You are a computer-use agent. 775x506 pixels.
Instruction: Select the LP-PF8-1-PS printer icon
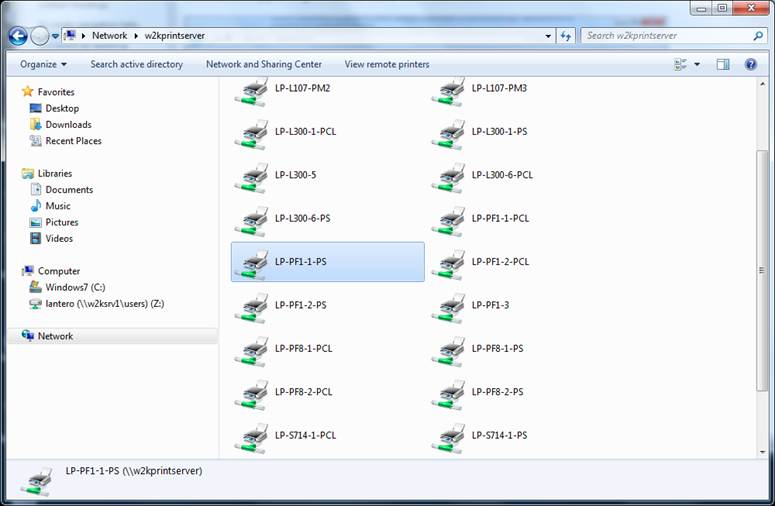[x=447, y=352]
